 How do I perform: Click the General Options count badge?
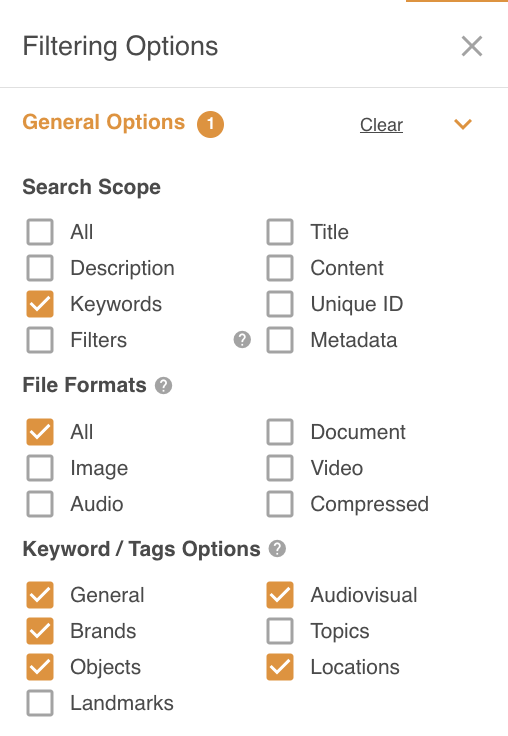[x=210, y=124]
